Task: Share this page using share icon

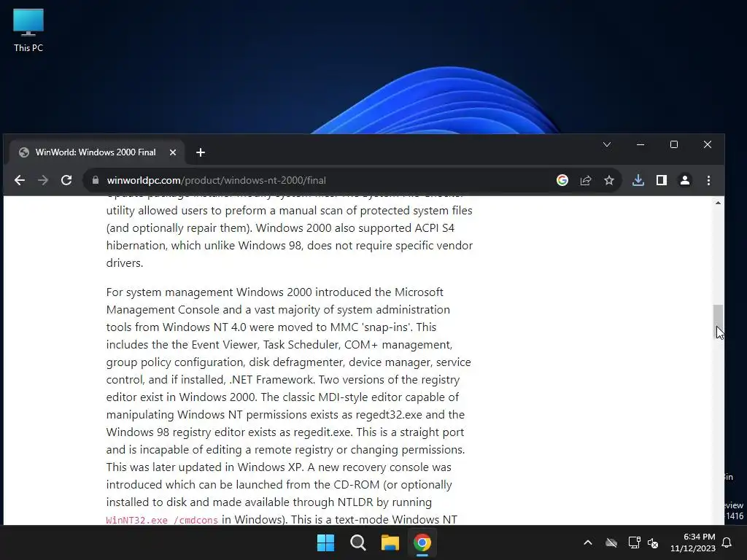Action: [586, 180]
